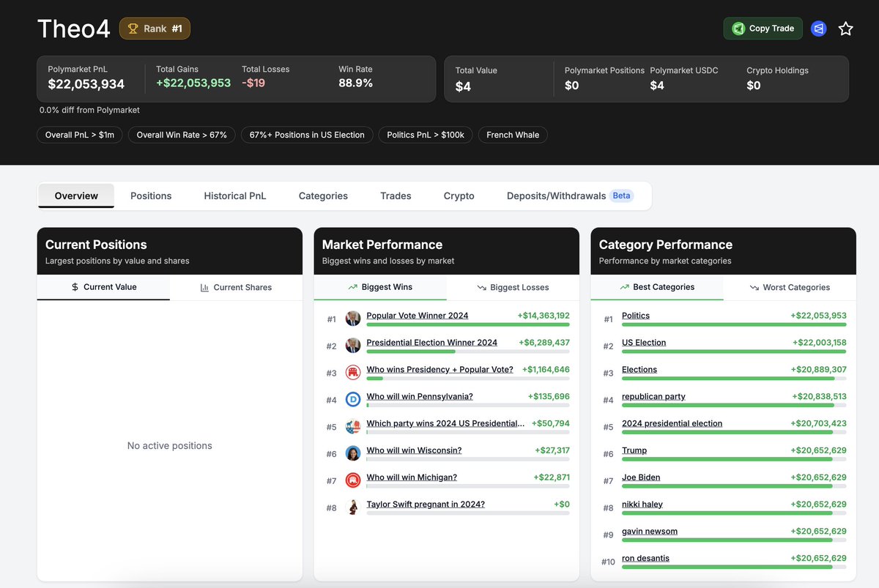Screen dimensions: 879x588
Task: Open the ron desantis category
Action: [x=645, y=558]
